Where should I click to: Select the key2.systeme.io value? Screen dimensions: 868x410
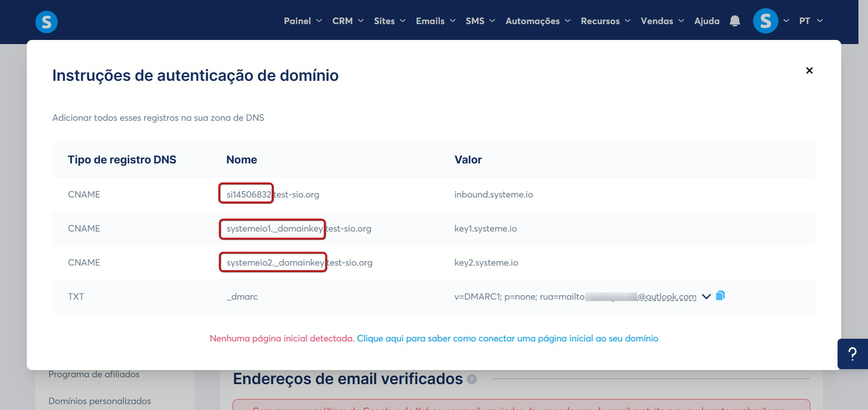tap(486, 262)
